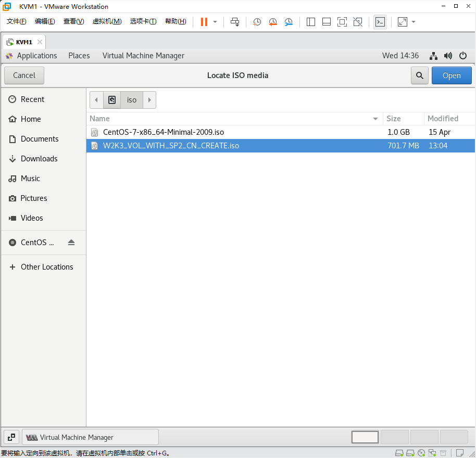
Task: Open Downloads in the sidebar
Action: (x=43, y=159)
